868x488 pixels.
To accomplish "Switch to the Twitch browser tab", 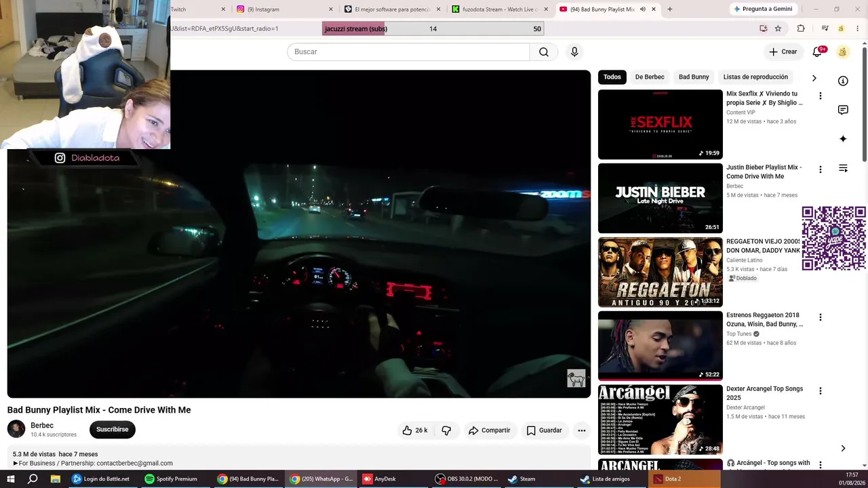I will point(198,9).
